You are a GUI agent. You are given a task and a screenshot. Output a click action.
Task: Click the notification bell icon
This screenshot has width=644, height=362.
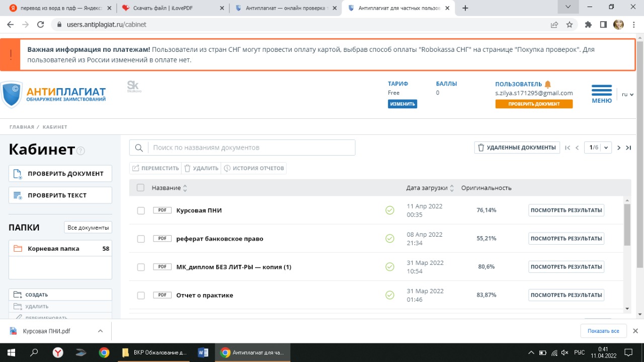click(x=548, y=84)
